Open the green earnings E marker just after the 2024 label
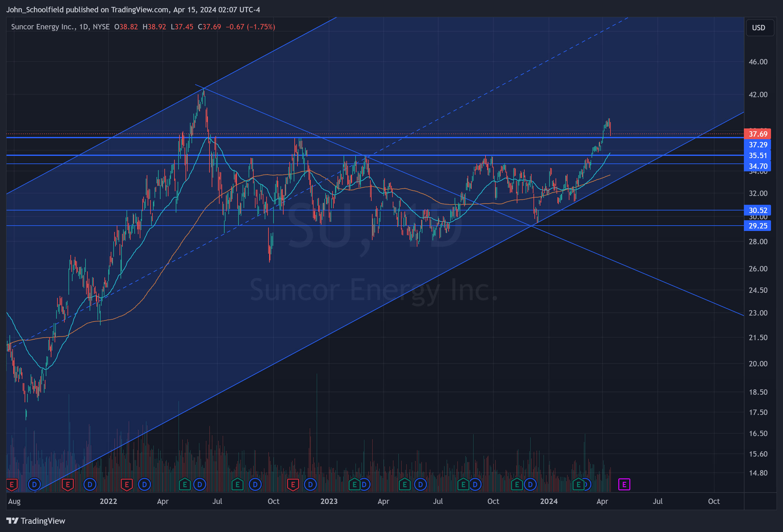 (x=579, y=485)
